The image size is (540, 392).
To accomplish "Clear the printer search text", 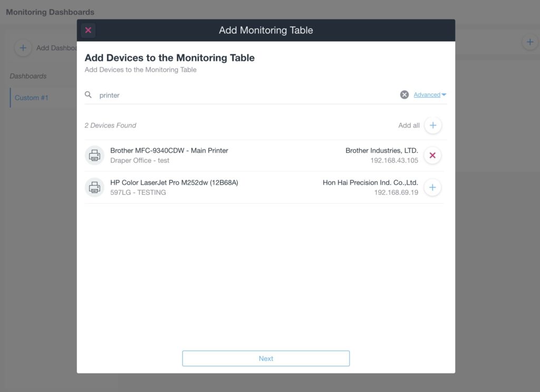I will point(404,94).
